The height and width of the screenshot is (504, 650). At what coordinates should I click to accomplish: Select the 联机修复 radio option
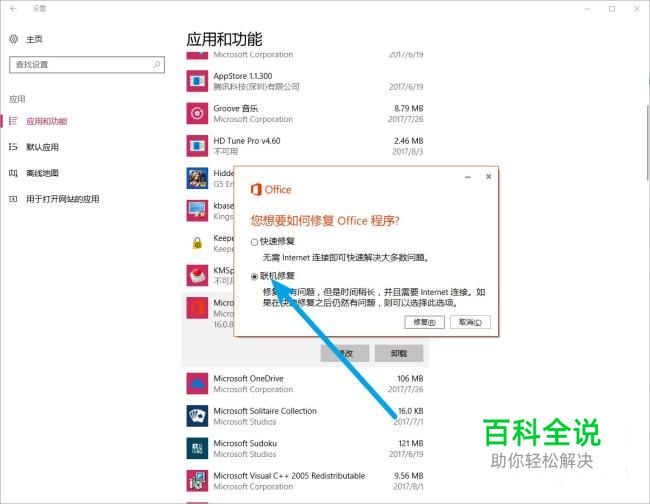255,276
